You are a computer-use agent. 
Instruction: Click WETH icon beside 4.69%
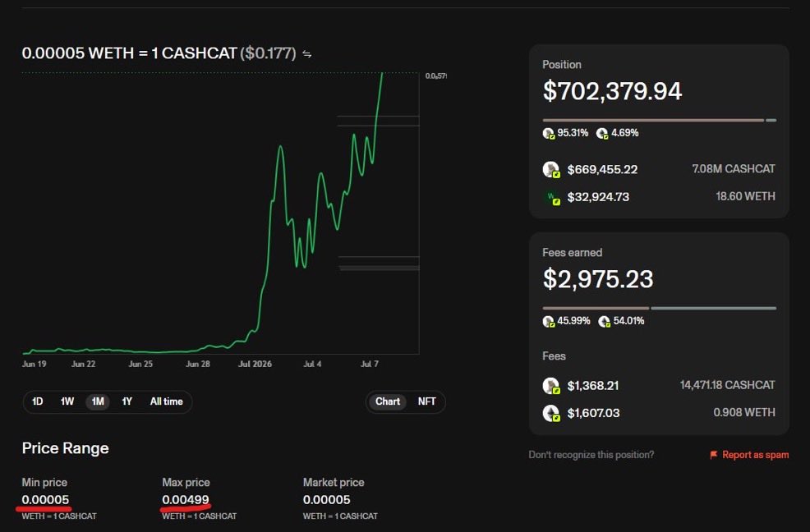[x=602, y=134]
